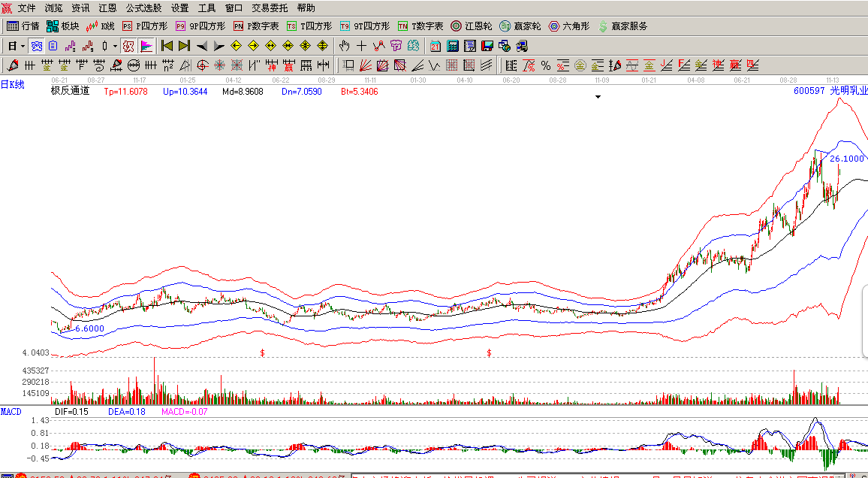Jump to first bar with skip-back icon
The image size is (868, 478).
coord(167,46)
